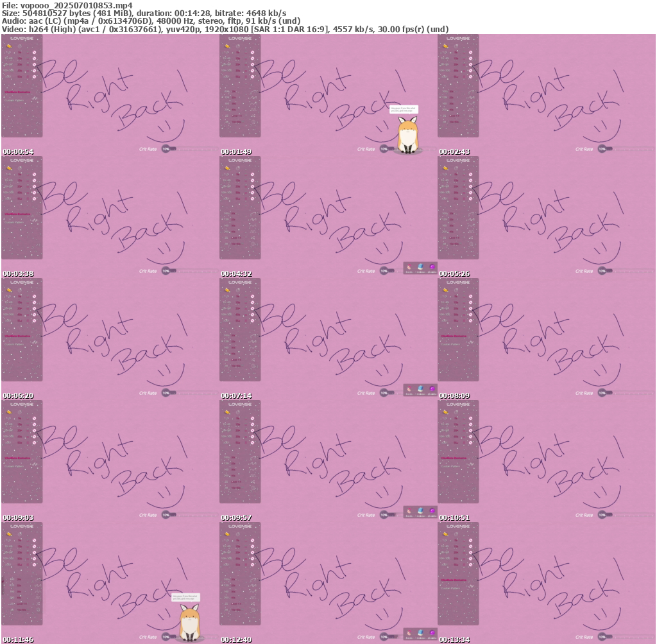657x644 pixels.
Task: Click the Crit Rate 10% knob in the 00:04:32 frame
Action: point(384,271)
